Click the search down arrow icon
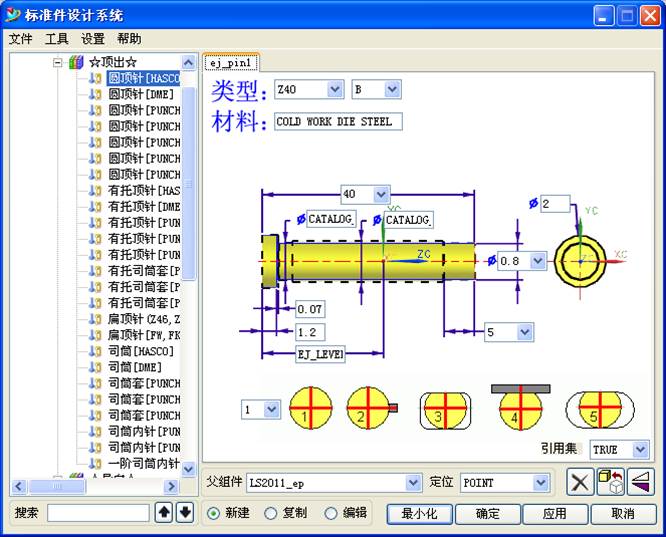This screenshot has height=537, width=666. (x=184, y=513)
